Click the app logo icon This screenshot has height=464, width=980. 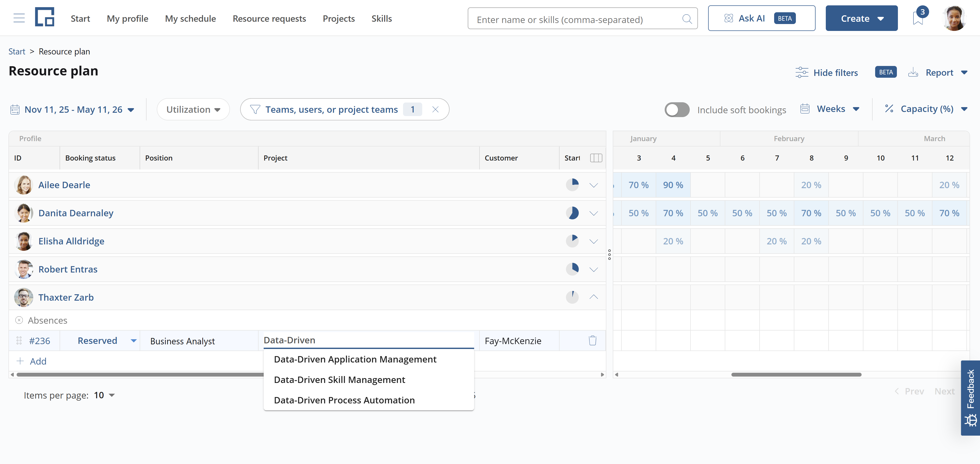(44, 17)
